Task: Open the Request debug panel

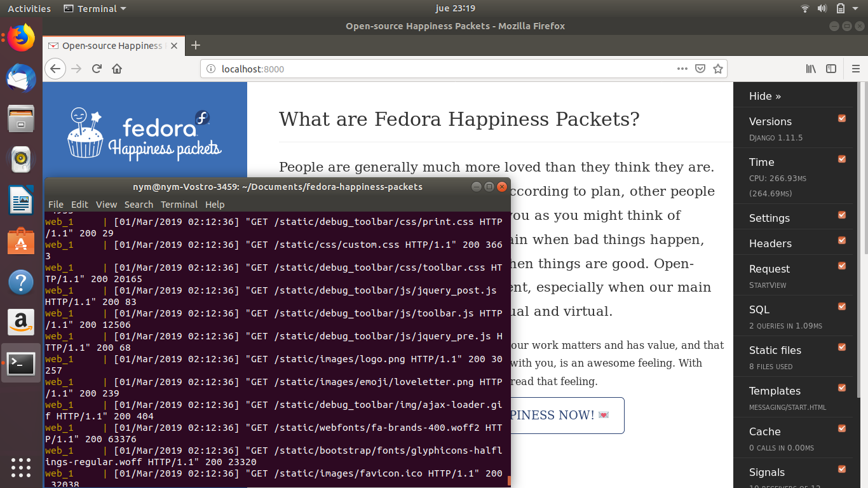Action: 770,269
